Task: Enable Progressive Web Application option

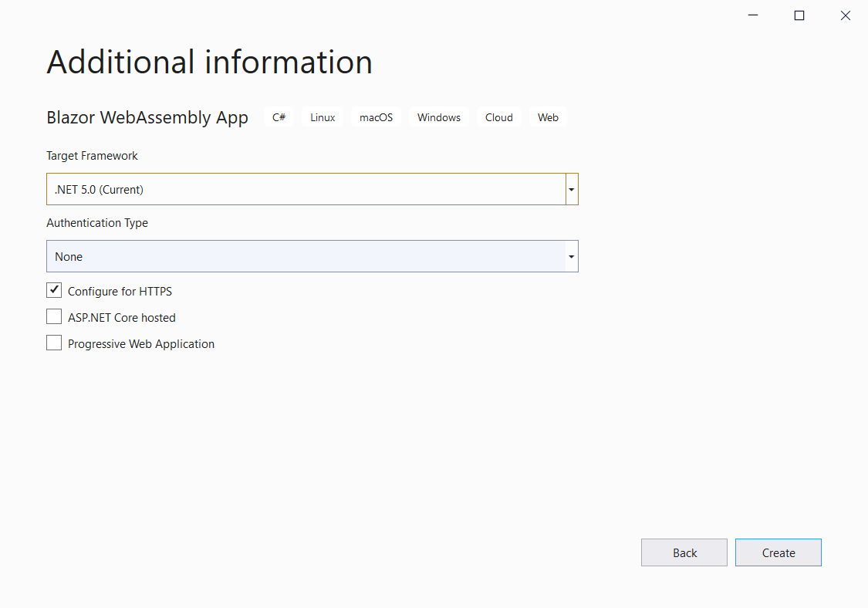Action: [x=54, y=343]
